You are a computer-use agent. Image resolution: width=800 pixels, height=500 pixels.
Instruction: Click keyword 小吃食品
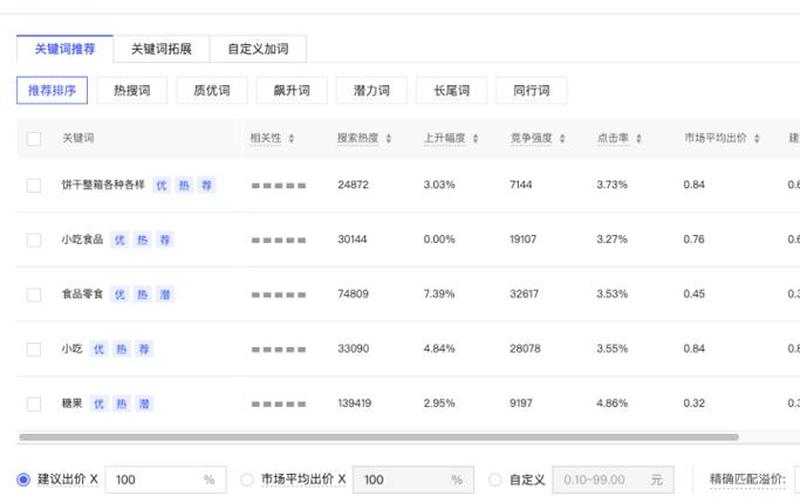(x=82, y=239)
